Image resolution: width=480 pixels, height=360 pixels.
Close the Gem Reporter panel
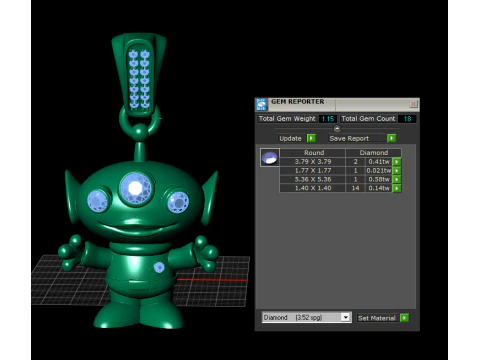[413, 104]
